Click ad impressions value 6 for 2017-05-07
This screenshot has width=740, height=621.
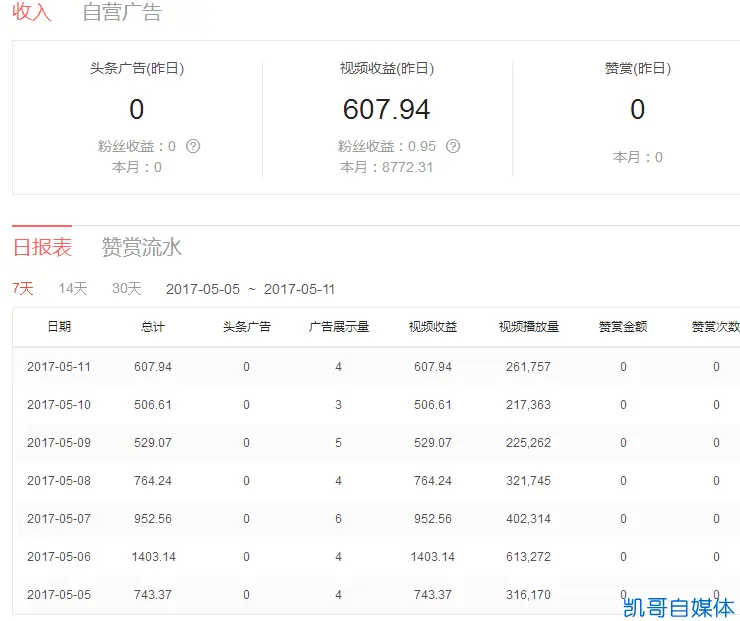[338, 519]
